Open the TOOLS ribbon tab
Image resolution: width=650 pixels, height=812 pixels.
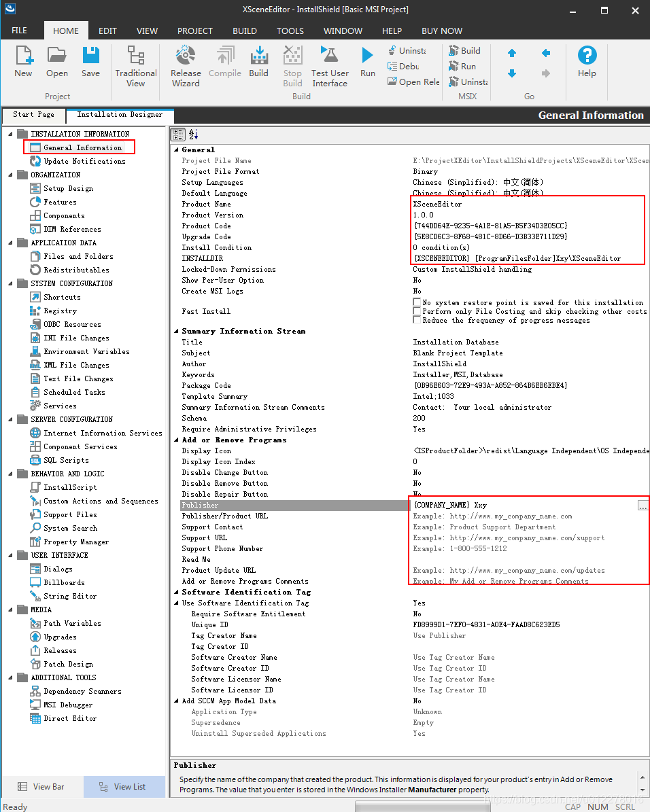point(290,31)
